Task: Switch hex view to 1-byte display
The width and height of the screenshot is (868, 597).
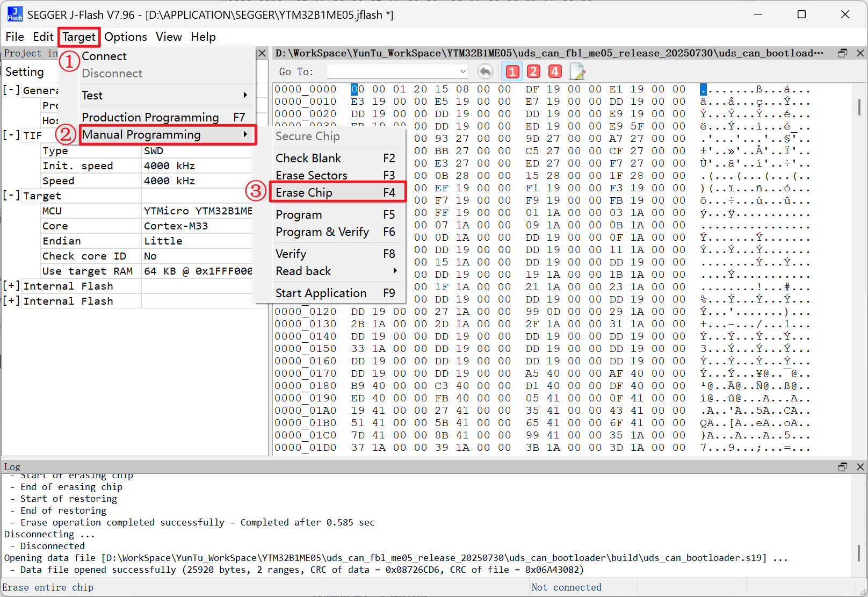Action: tap(512, 71)
